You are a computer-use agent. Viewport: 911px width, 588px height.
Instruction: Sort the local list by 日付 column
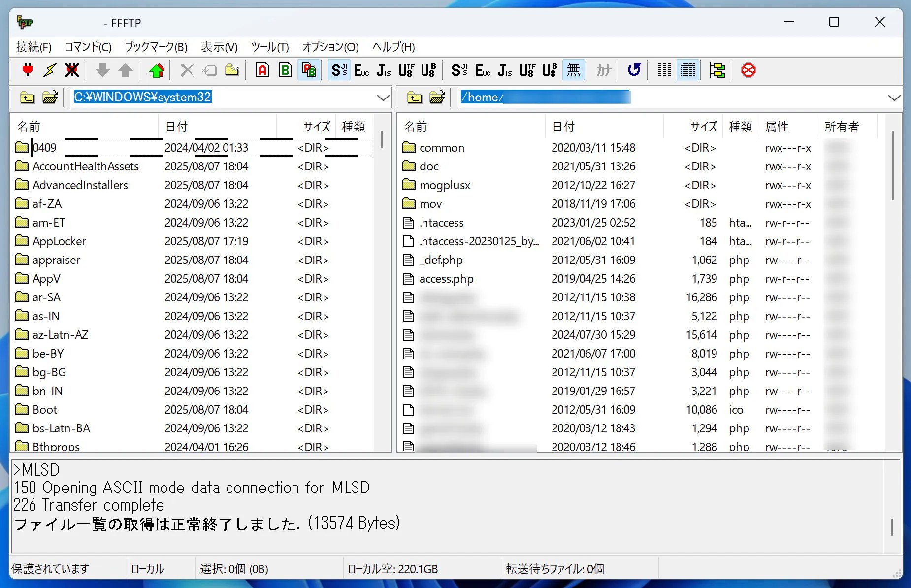point(217,127)
